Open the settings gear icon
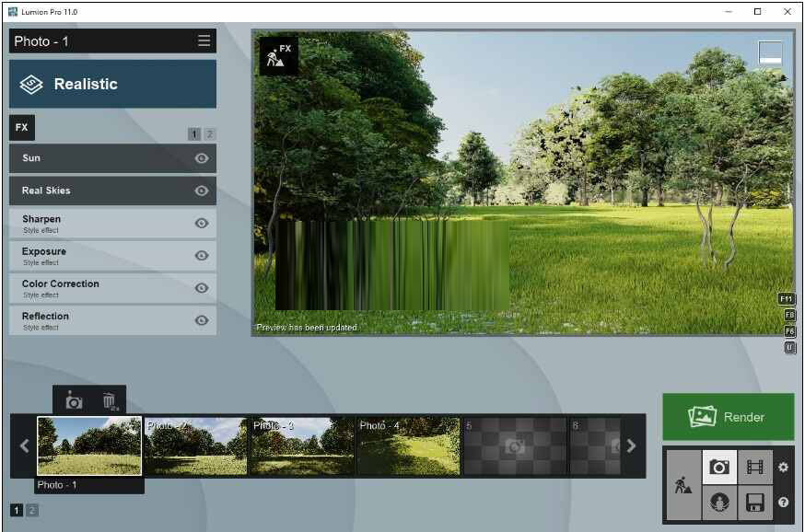The width and height of the screenshot is (805, 532). pos(783,468)
